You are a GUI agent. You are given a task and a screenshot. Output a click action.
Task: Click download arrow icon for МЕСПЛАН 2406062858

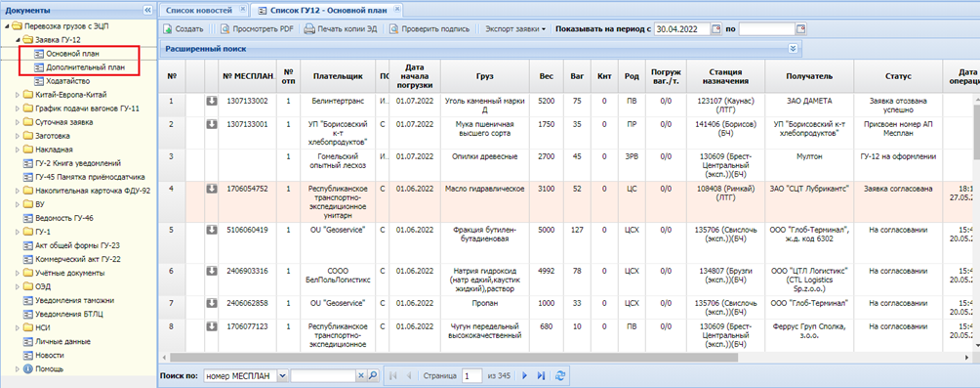click(x=212, y=303)
